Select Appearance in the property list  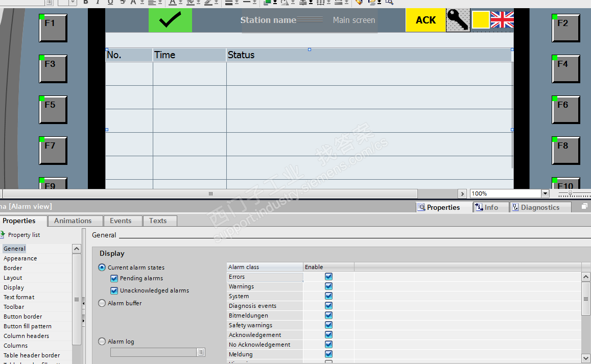click(x=20, y=258)
